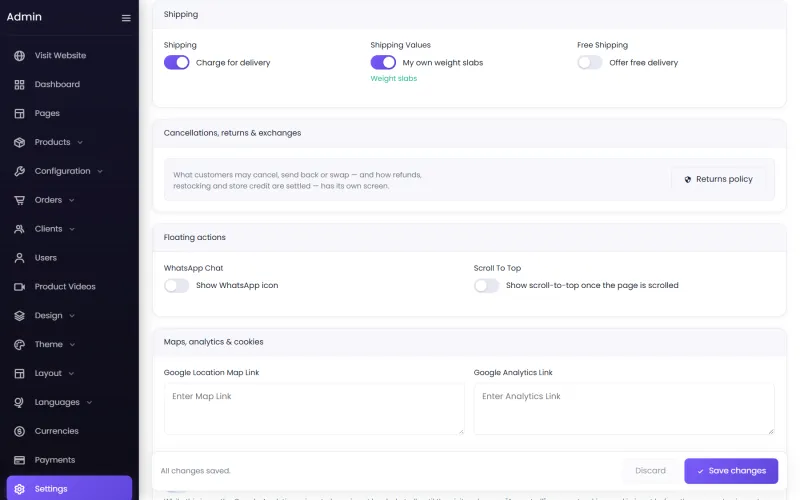800x500 pixels.
Task: Click the 'WhatsApp Chat' label
Action: point(193,268)
